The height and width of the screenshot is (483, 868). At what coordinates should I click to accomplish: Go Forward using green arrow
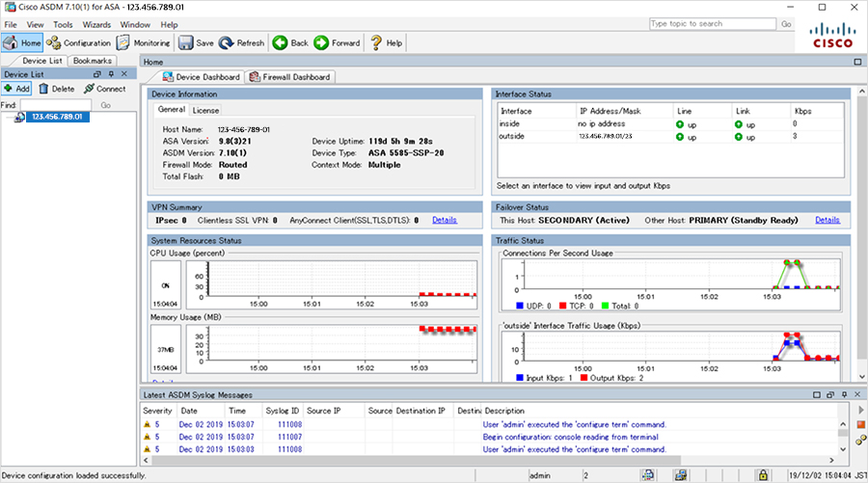coord(321,42)
